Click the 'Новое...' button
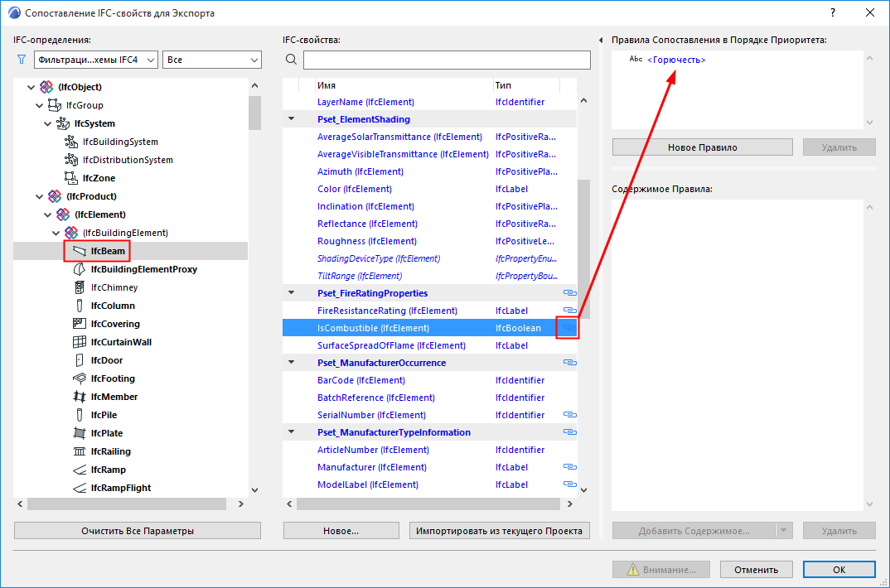This screenshot has height=588, width=890. coord(341,531)
